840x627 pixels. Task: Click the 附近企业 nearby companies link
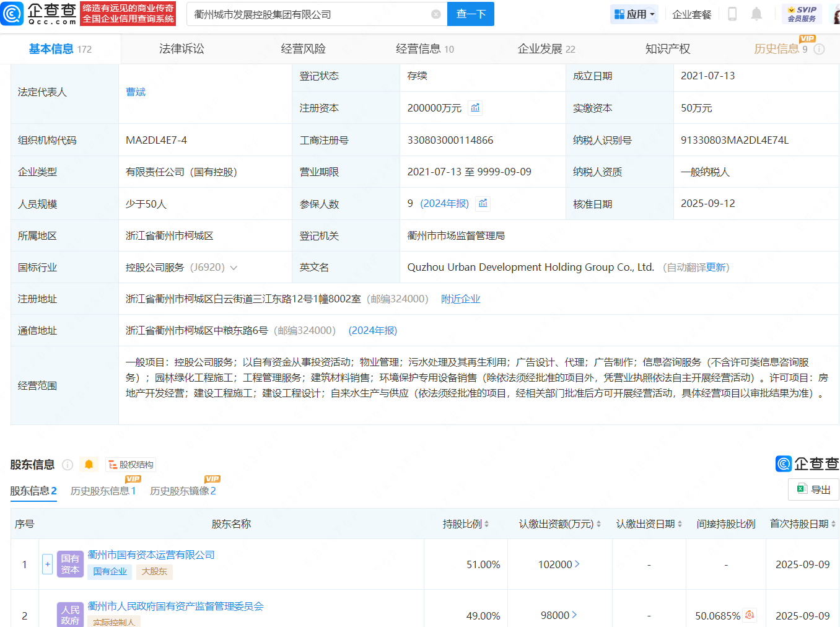(460, 299)
